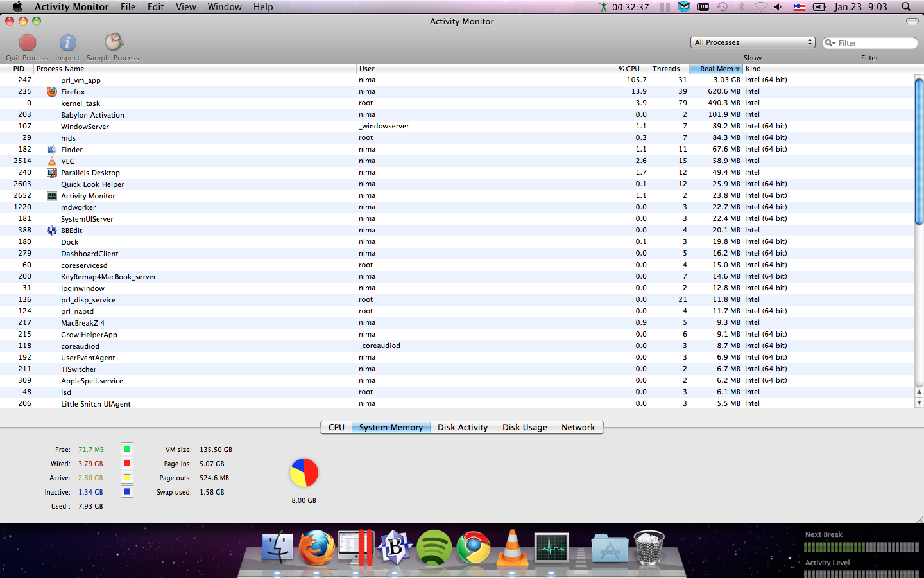Select the prl_vm_app process row
Image resolution: width=924 pixels, height=578 pixels.
[x=457, y=80]
